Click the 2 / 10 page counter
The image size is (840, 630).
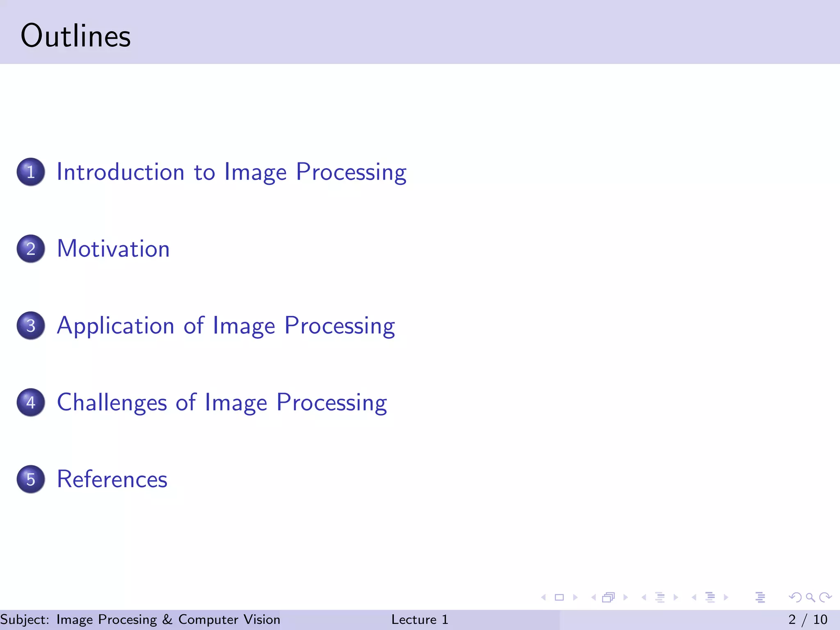[x=808, y=619]
